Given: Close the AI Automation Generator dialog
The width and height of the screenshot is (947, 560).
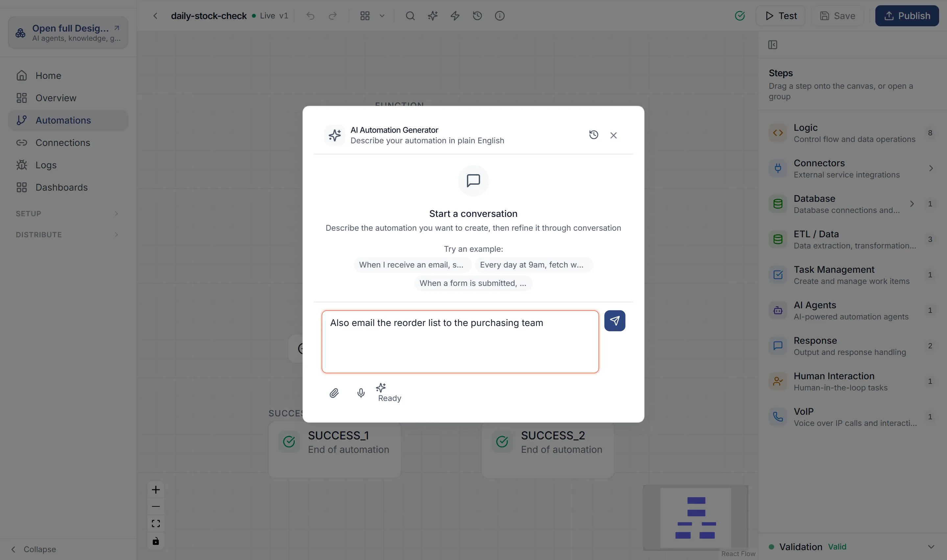Looking at the screenshot, I should (x=613, y=135).
